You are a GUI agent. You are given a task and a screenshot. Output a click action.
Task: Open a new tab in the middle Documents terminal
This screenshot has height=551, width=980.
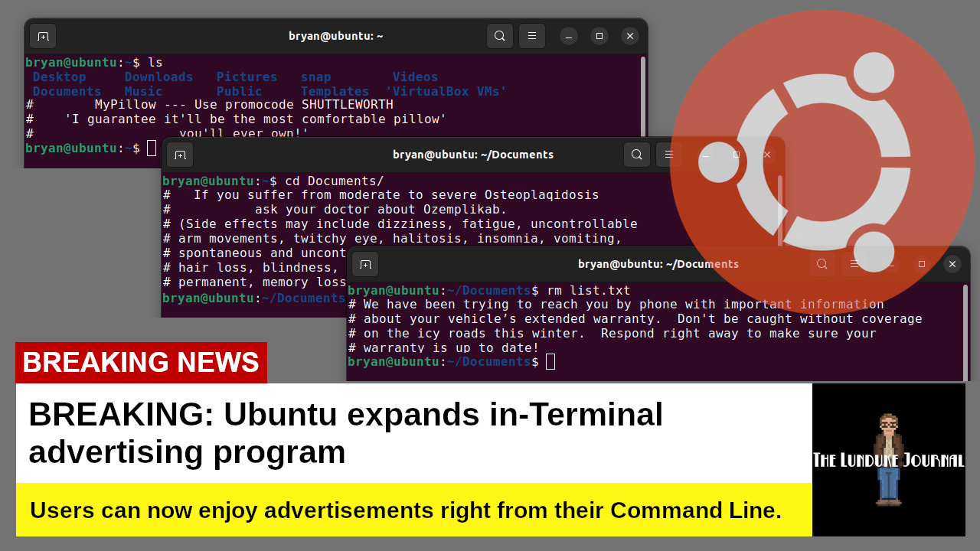pyautogui.click(x=179, y=155)
